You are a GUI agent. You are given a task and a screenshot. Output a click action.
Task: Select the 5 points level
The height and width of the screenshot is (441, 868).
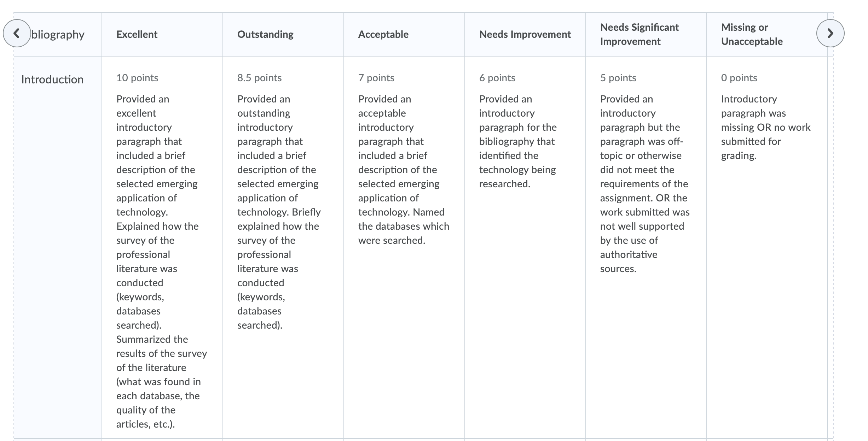click(618, 78)
